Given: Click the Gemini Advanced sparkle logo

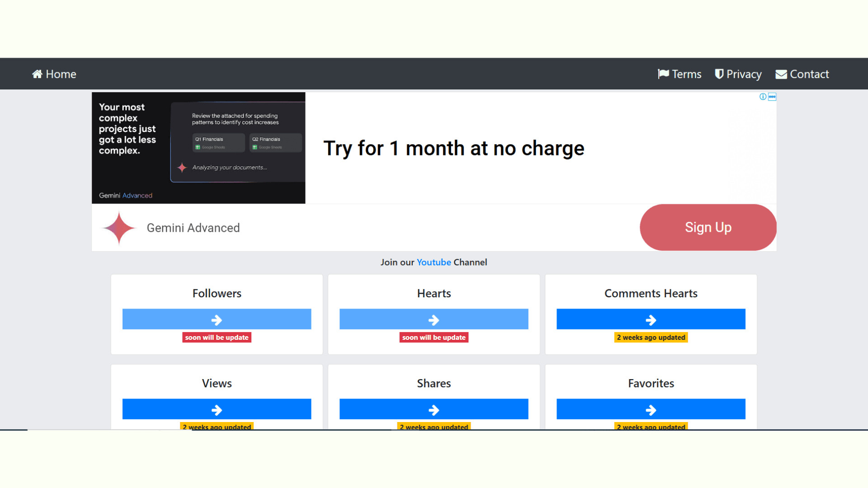Looking at the screenshot, I should (118, 227).
